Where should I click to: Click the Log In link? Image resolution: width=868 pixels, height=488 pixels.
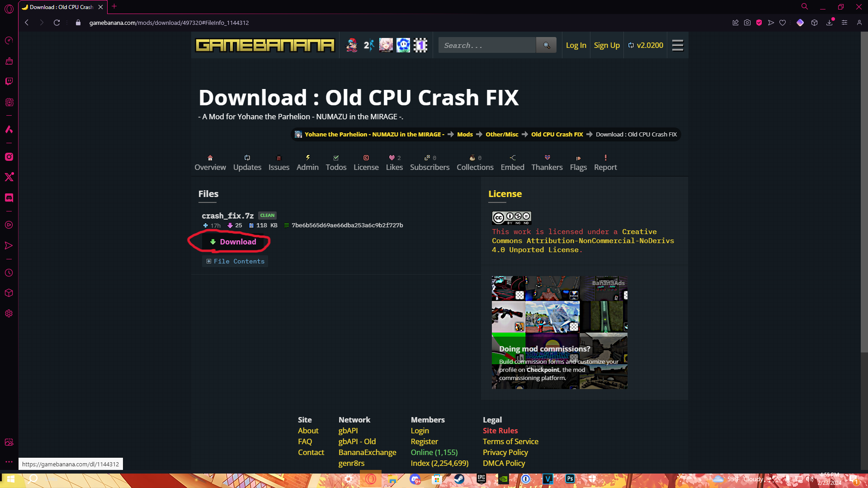click(576, 45)
